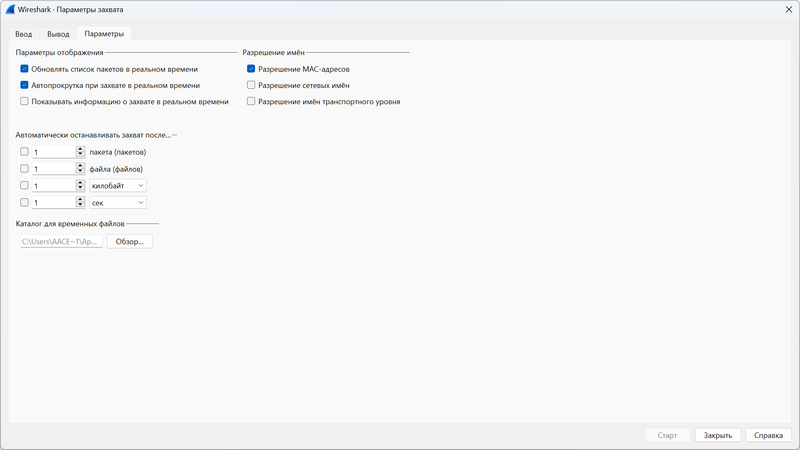Click the kilobytes value input field

pos(54,186)
